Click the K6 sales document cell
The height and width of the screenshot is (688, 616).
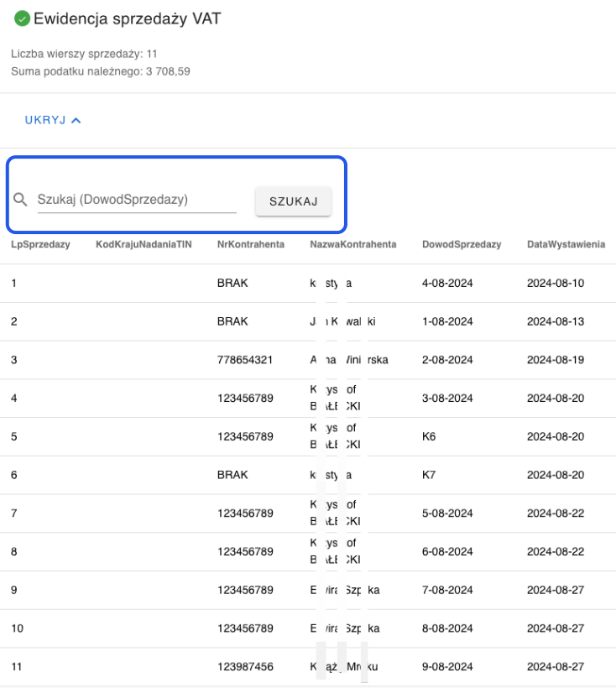[x=429, y=437]
